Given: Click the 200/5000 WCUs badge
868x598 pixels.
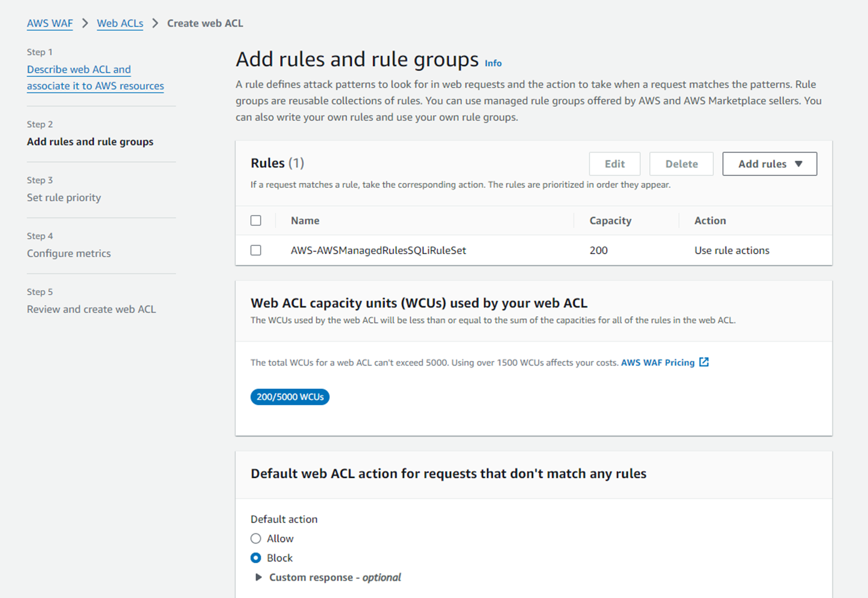Looking at the screenshot, I should 290,397.
